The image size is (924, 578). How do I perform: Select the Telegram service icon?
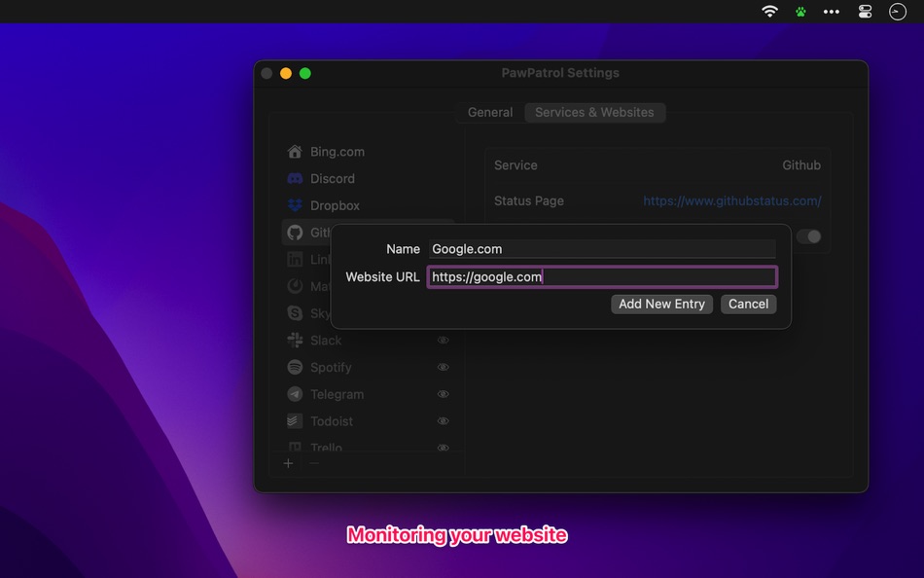tap(295, 394)
